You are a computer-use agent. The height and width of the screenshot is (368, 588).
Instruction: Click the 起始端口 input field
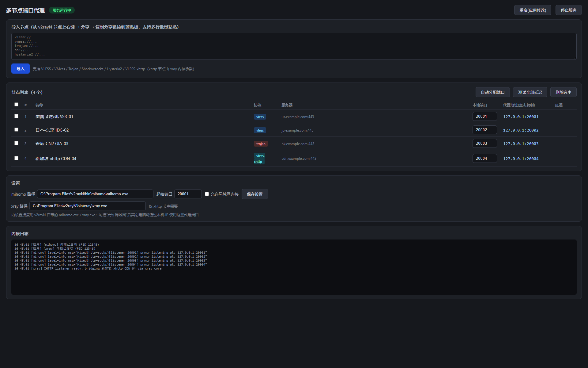point(188,194)
